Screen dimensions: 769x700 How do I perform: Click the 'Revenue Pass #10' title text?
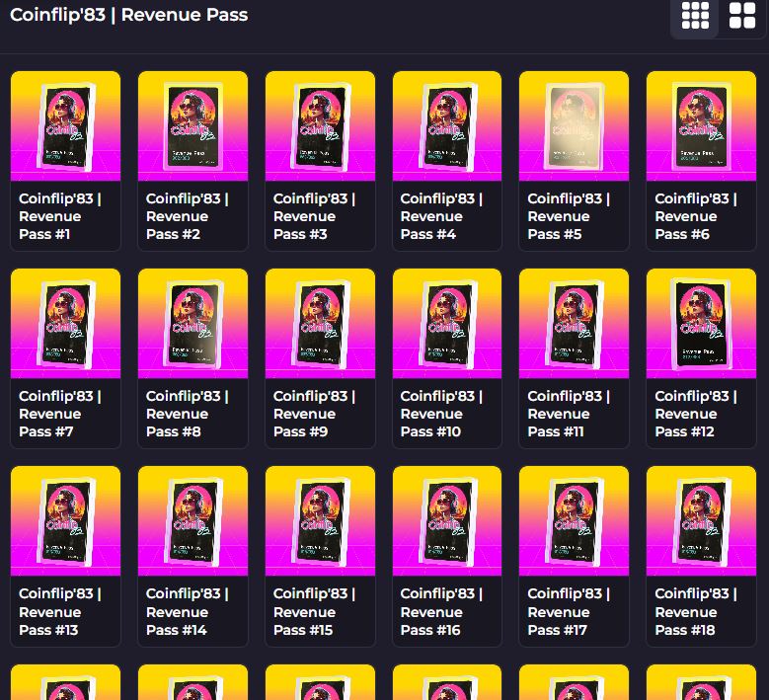(441, 414)
